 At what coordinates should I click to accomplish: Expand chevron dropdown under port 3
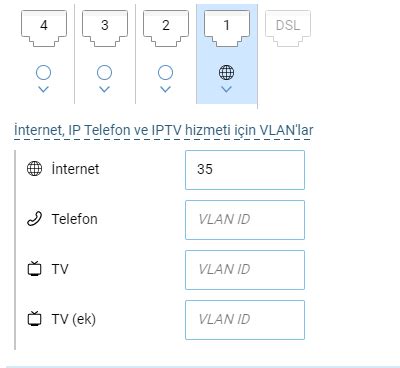pyautogui.click(x=105, y=89)
